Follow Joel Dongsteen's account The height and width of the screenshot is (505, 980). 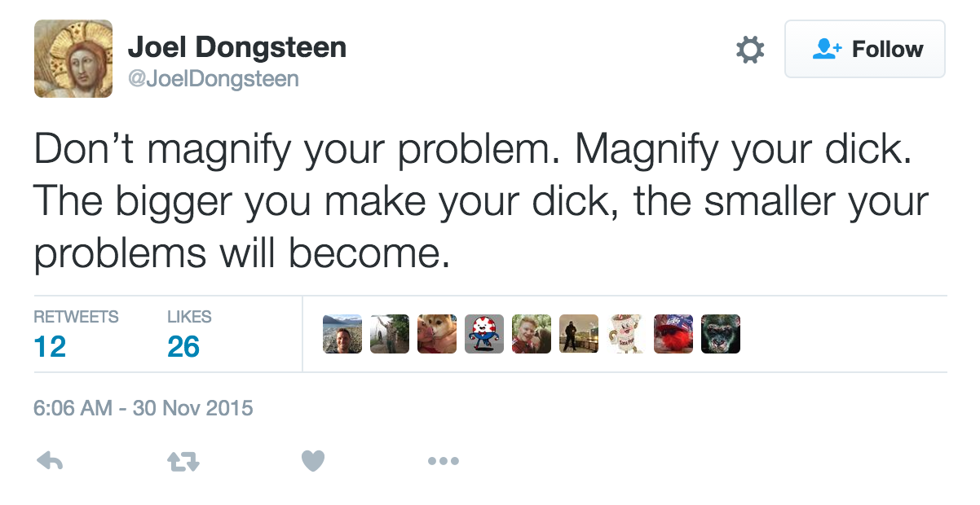[x=864, y=50]
